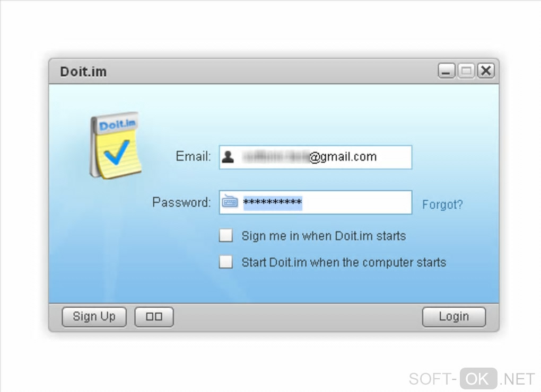
Task: Focus the Password input field
Action: click(316, 202)
